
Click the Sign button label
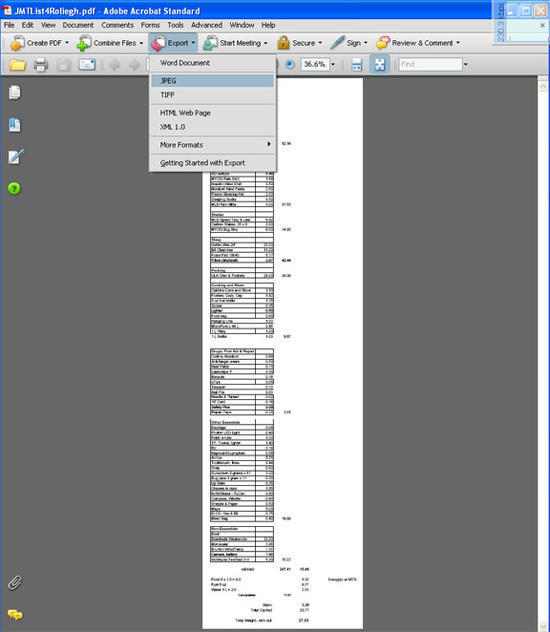[x=353, y=43]
